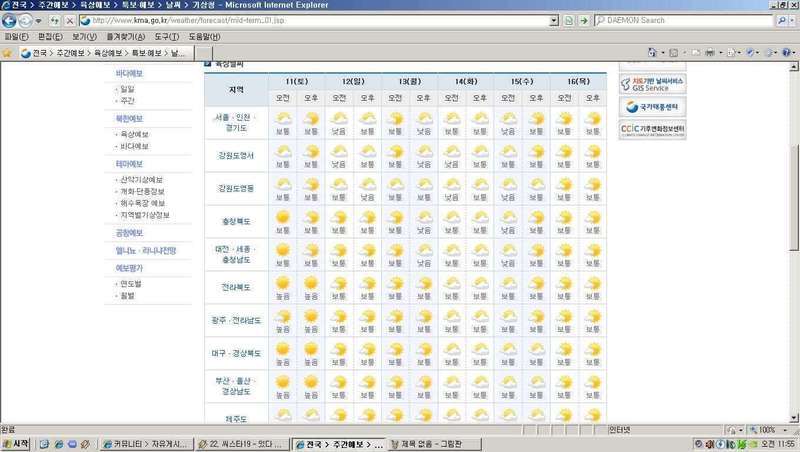The width and height of the screenshot is (800, 452).
Task: Refresh the page with the refresh icon
Action: coord(54,21)
